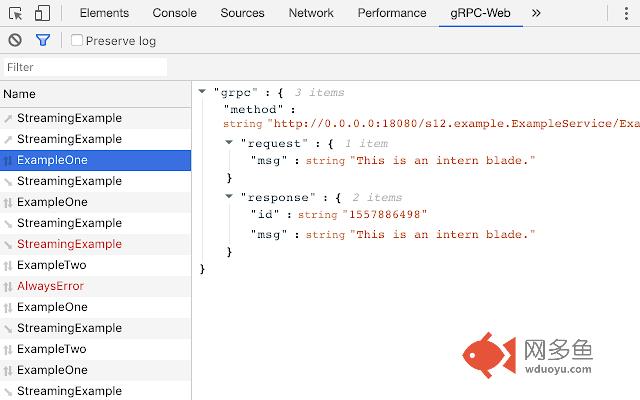
Task: Click the arrows icon on the AlwaysError row
Action: pyautogui.click(x=8, y=287)
